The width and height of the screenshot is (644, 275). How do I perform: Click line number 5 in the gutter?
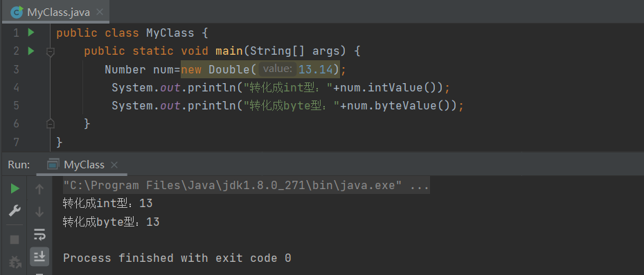[16, 106]
